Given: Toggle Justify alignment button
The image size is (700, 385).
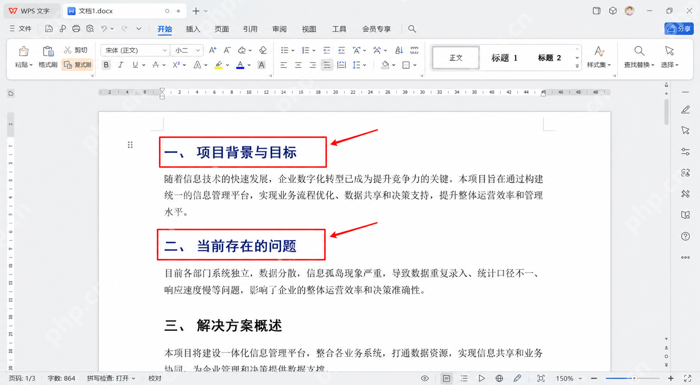Looking at the screenshot, I should pos(327,65).
